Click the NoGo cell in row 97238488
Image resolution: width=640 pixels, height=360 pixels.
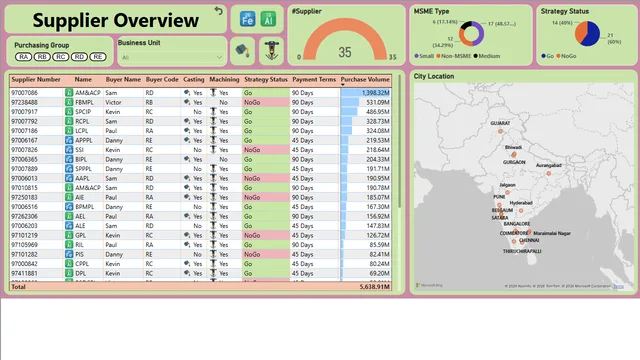[265, 102]
